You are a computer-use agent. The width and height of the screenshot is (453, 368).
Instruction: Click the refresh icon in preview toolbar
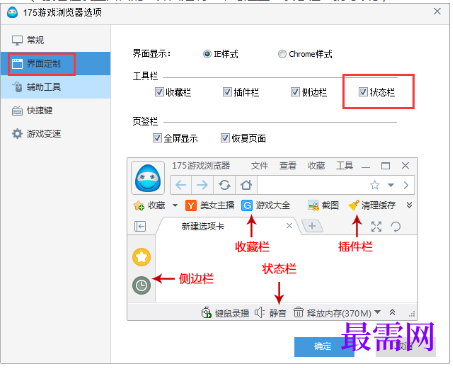(224, 185)
